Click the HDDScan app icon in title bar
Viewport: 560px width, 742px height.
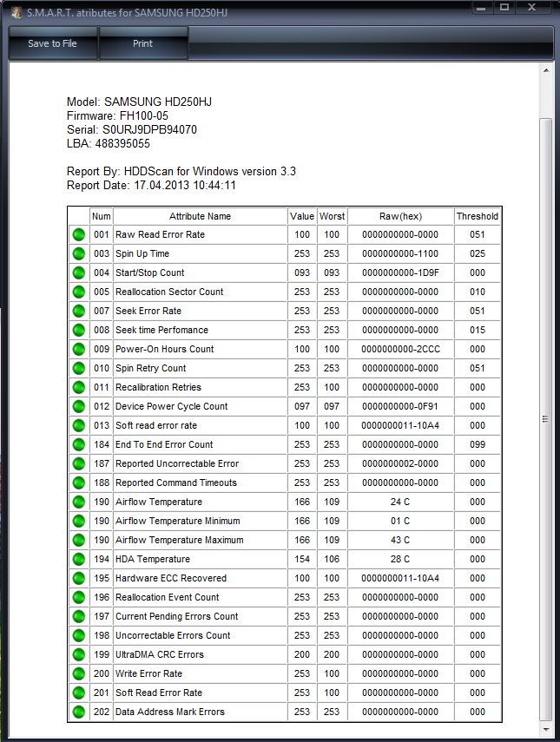15,11
